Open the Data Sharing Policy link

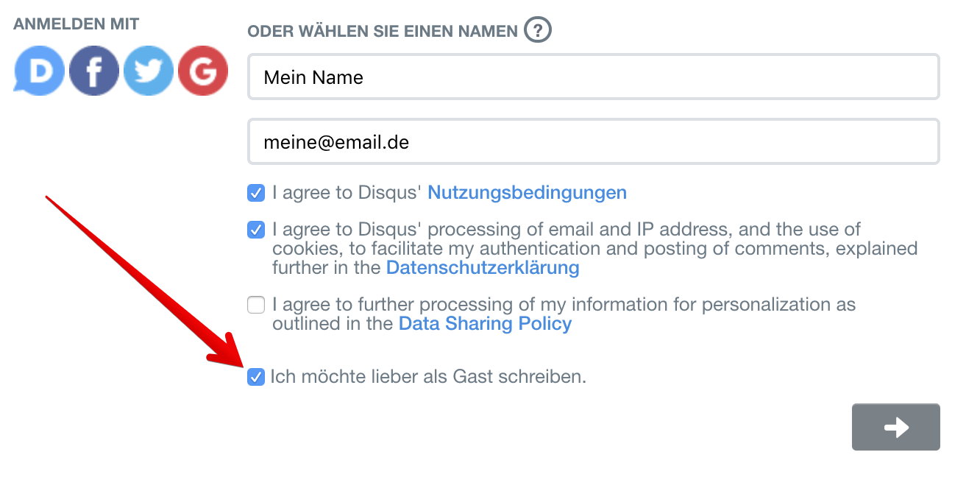click(x=485, y=324)
